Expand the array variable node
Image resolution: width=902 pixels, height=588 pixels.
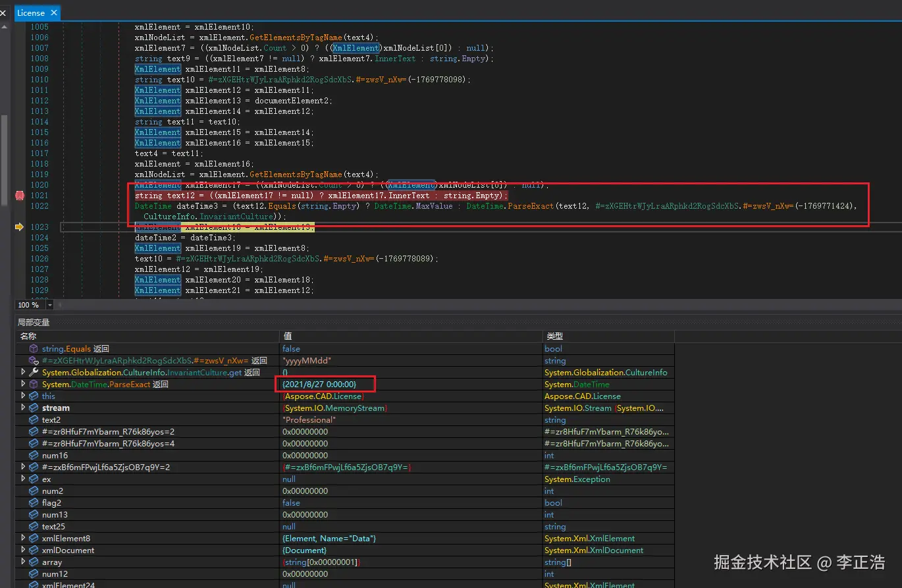tap(23, 562)
